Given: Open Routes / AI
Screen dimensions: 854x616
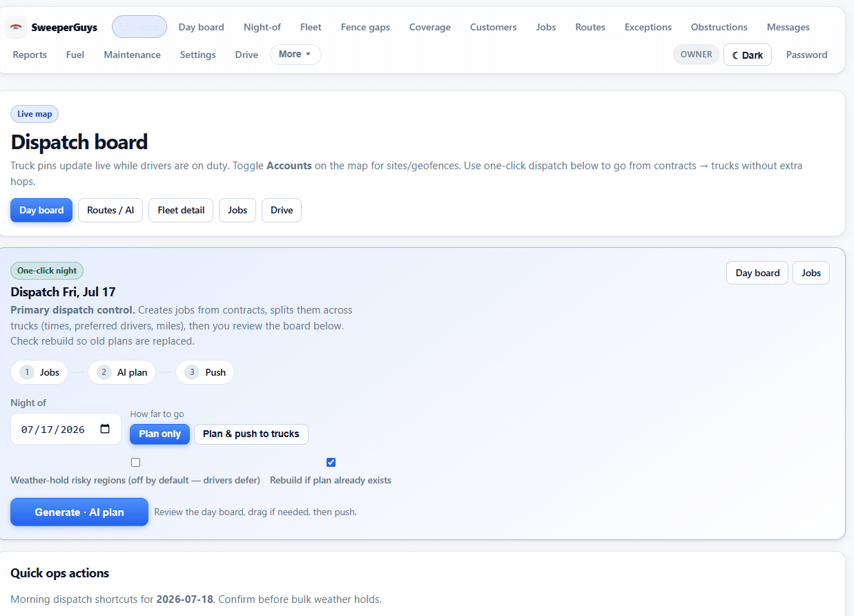Looking at the screenshot, I should click(x=110, y=210).
